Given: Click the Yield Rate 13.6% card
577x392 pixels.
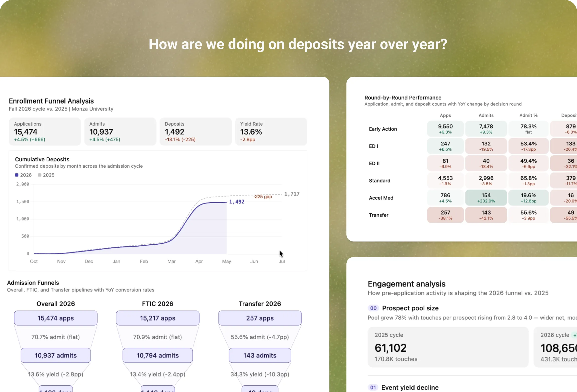Looking at the screenshot, I should (271, 132).
